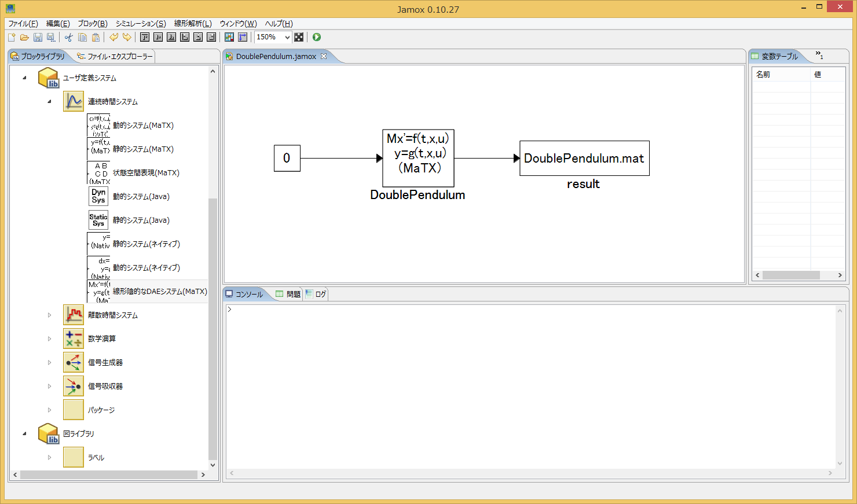
Task: Switch to the 問題 tab
Action: pyautogui.click(x=289, y=295)
